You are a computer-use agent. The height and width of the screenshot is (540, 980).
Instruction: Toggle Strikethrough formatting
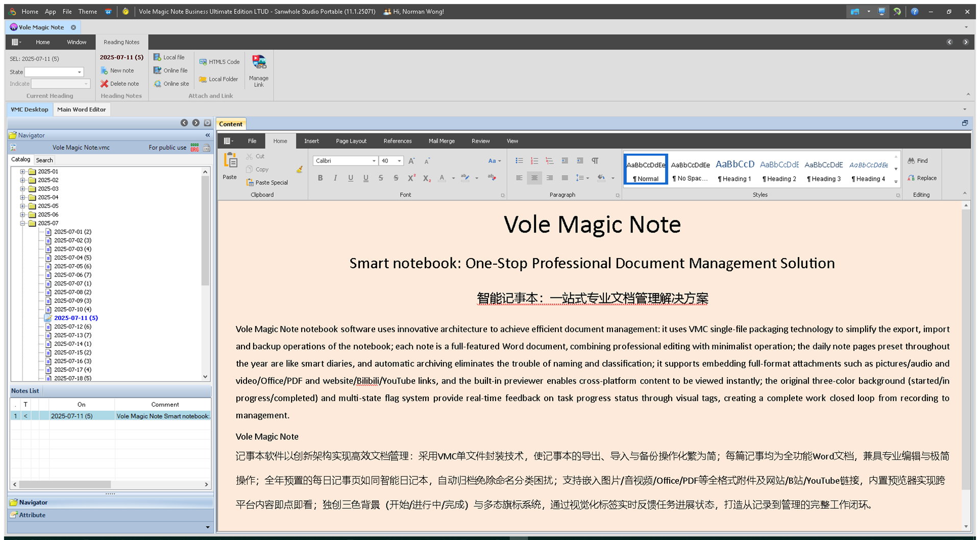[381, 178]
